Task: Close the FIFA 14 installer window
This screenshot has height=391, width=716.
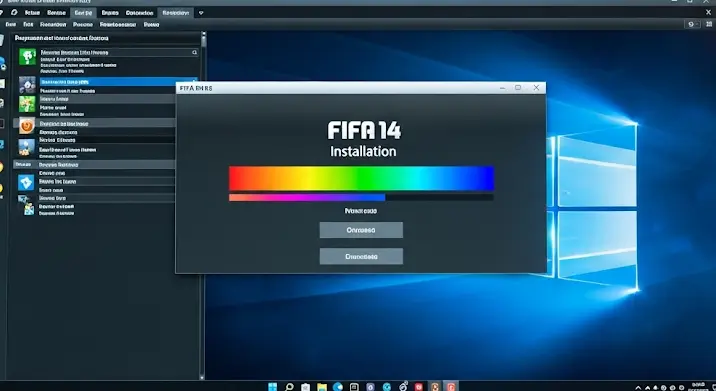Action: pyautogui.click(x=537, y=88)
